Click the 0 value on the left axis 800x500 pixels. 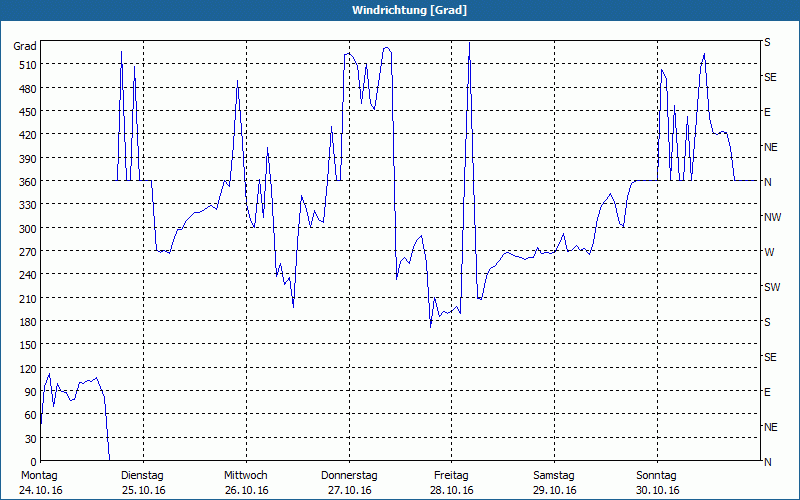(34, 462)
